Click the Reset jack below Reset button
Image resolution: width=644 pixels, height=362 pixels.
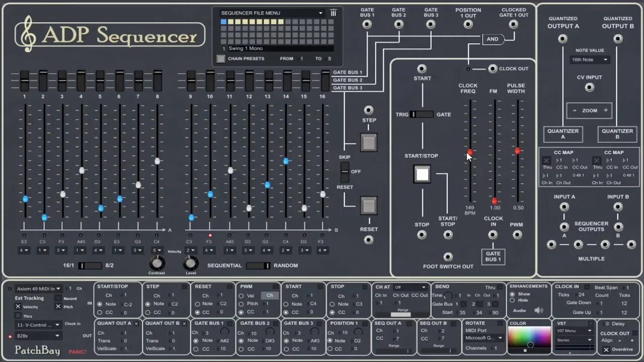(x=369, y=240)
